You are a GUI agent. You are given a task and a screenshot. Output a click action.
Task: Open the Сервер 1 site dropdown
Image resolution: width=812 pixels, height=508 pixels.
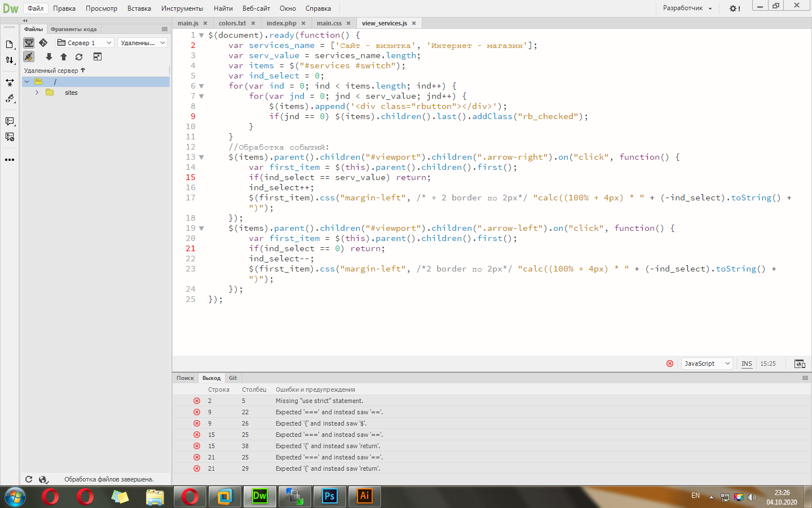(x=85, y=43)
